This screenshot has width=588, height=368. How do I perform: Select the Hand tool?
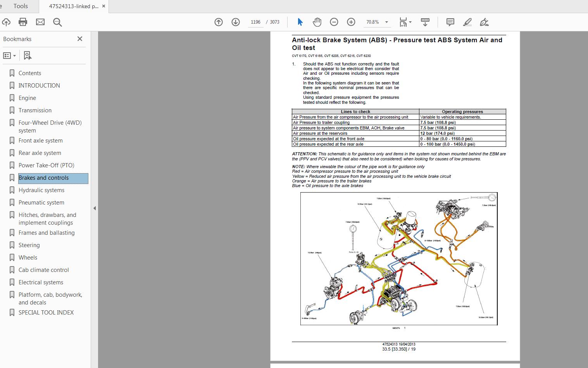tap(317, 22)
